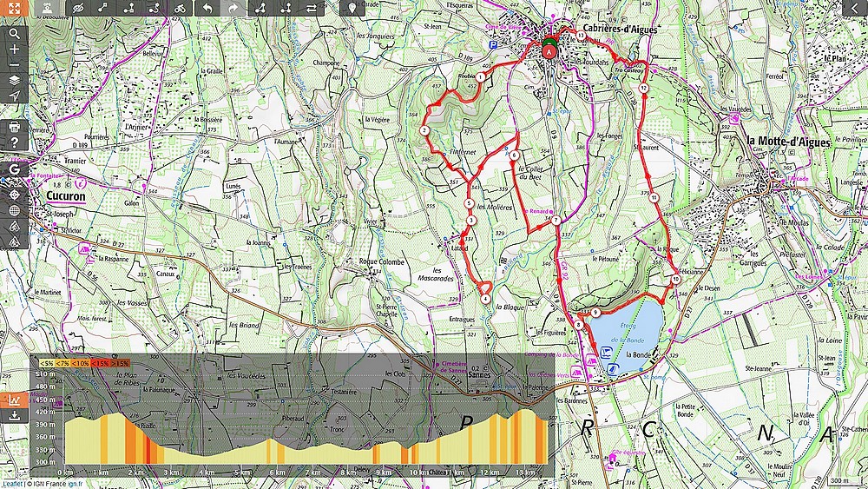The height and width of the screenshot is (489, 868).
Task: Click the upper mountain overlay icon
Action: pos(15,226)
